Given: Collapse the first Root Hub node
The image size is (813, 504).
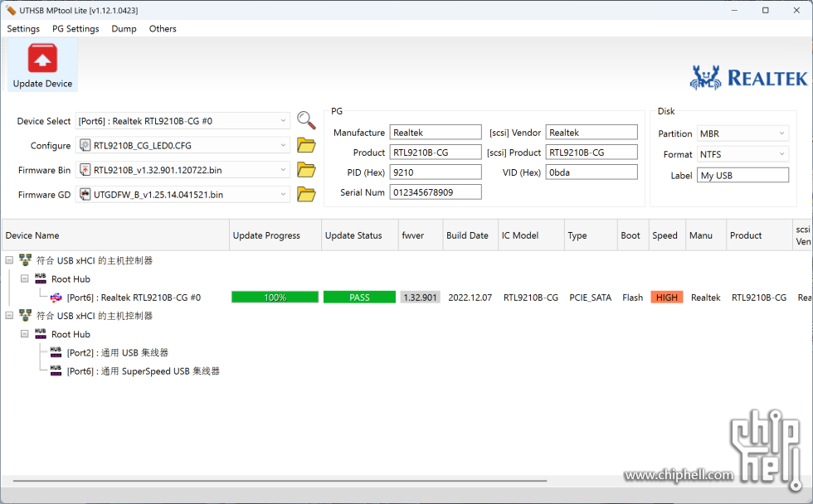Looking at the screenshot, I should pos(24,279).
